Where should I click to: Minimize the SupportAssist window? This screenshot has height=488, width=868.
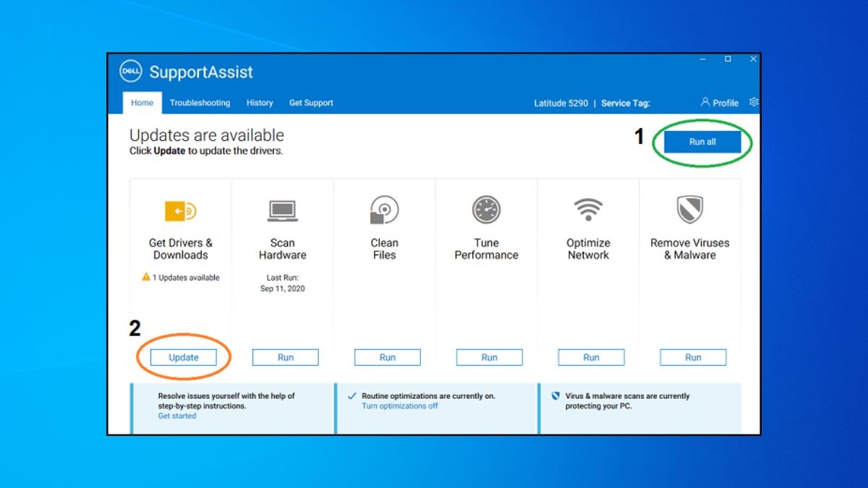pos(703,59)
